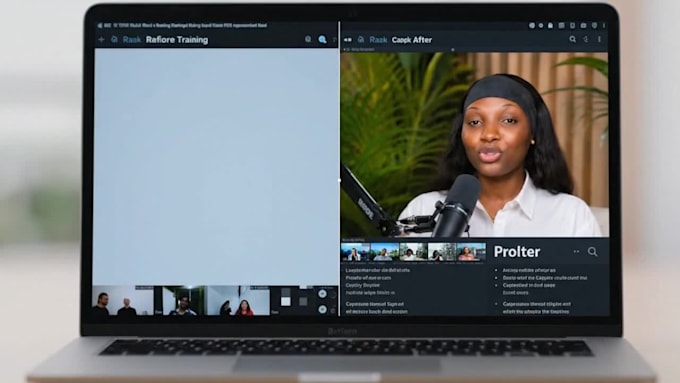This screenshot has width=680, height=383.
Task: Click the double-arrow icon in the right window header
Action: pyautogui.click(x=348, y=40)
